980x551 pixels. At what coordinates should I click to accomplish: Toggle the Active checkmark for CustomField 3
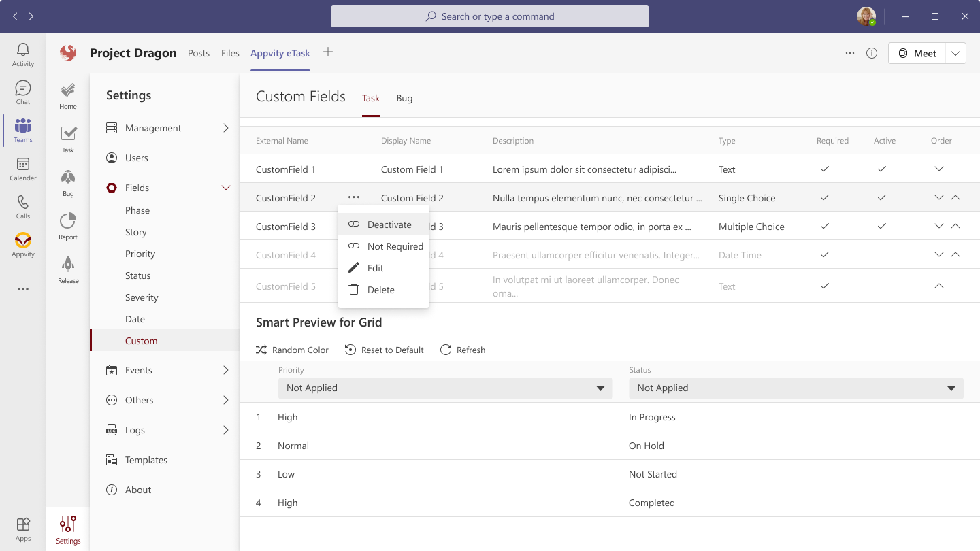881,226
